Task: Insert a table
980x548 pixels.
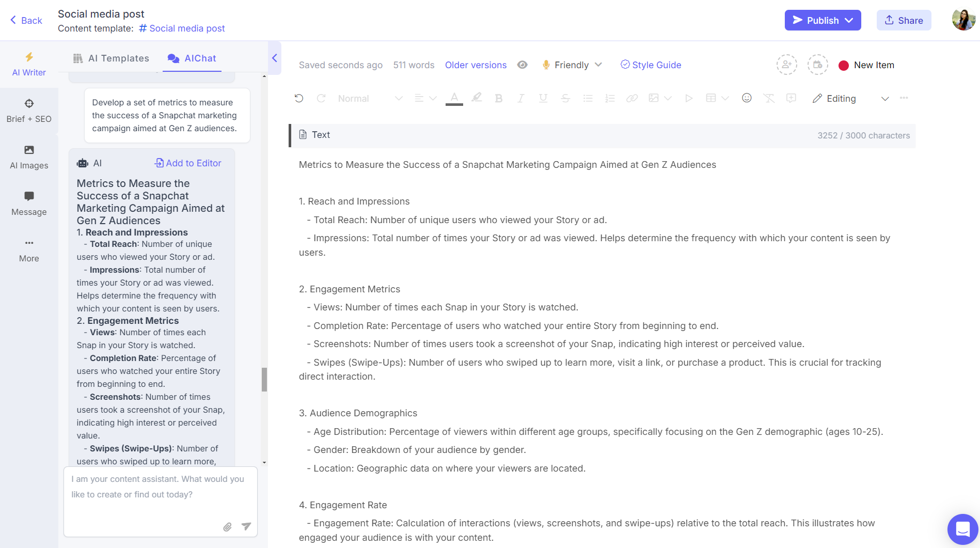Action: [x=711, y=98]
